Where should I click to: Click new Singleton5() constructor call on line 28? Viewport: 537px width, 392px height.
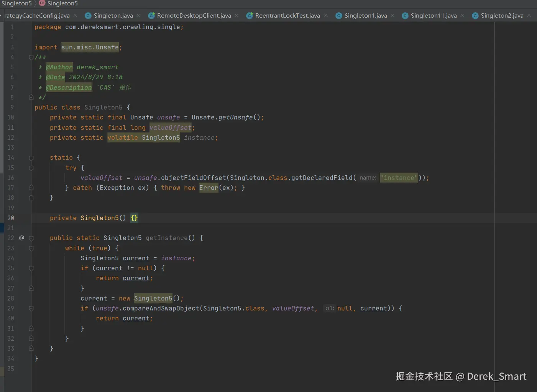coord(149,298)
